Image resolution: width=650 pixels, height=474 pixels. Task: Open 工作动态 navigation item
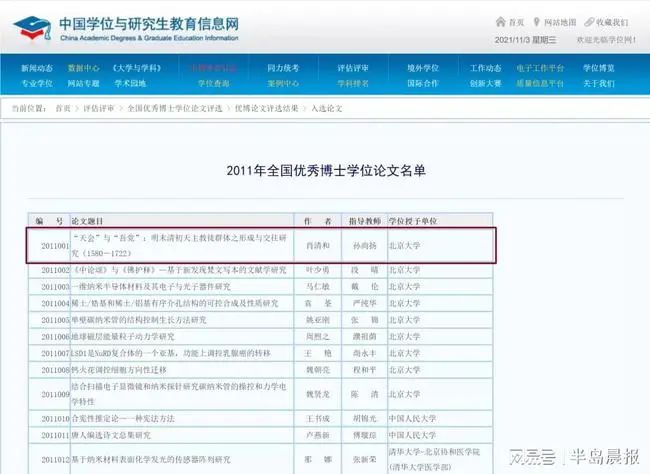[x=485, y=68]
